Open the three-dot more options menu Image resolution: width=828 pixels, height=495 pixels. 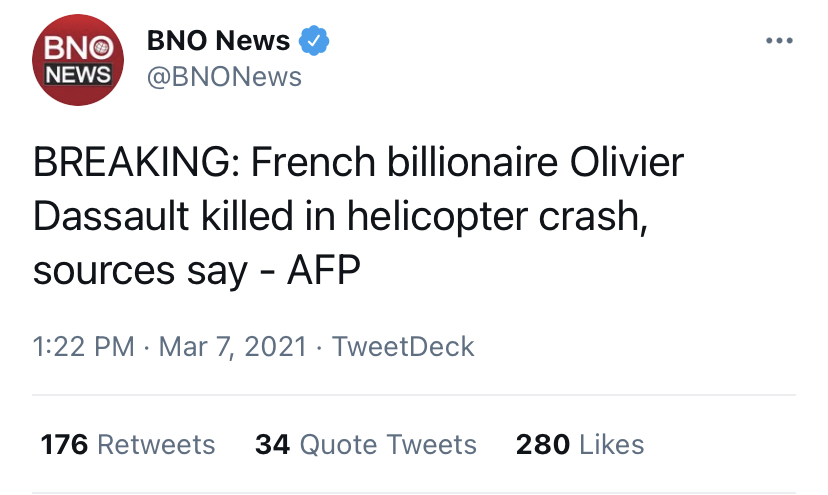point(778,41)
